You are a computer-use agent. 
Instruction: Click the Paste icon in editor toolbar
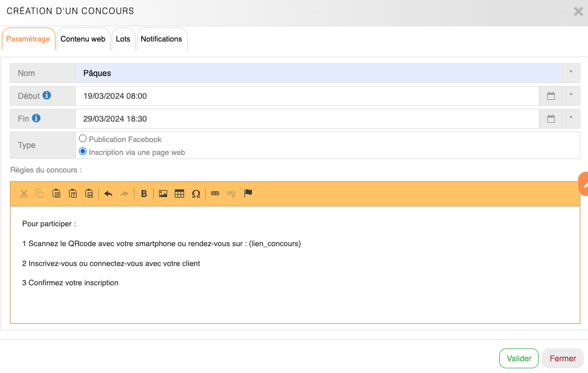(57, 194)
